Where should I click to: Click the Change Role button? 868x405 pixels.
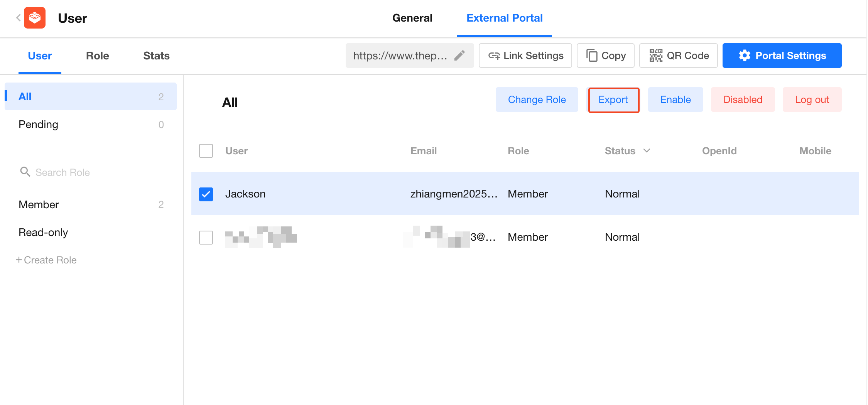tap(537, 100)
